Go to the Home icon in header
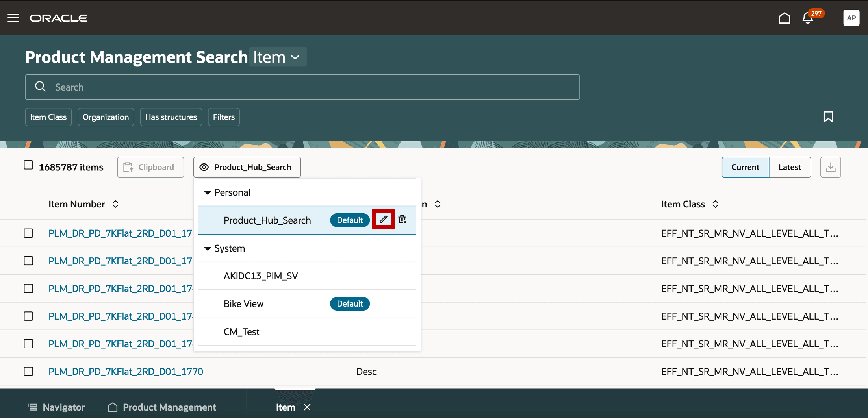This screenshot has height=418, width=868. [x=785, y=18]
